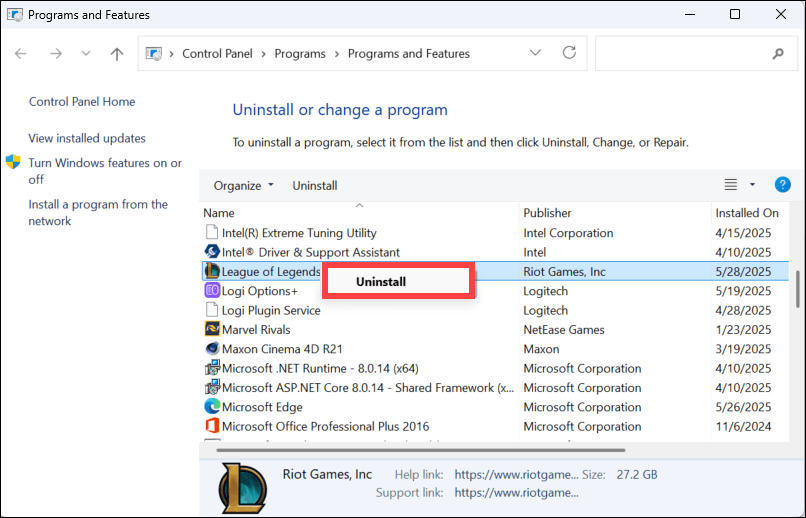Click the Back navigation arrow
Viewport: 806px width, 518px height.
click(21, 54)
